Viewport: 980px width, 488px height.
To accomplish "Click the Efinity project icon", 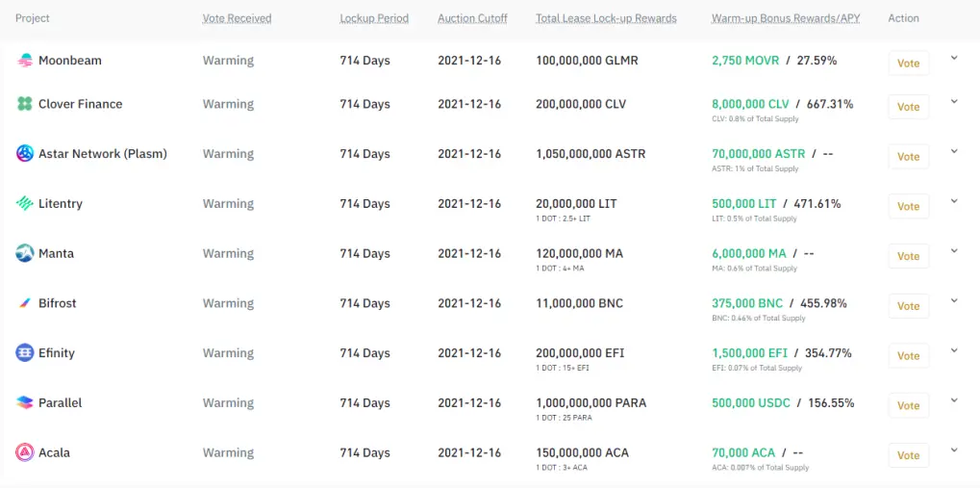I will click(24, 353).
